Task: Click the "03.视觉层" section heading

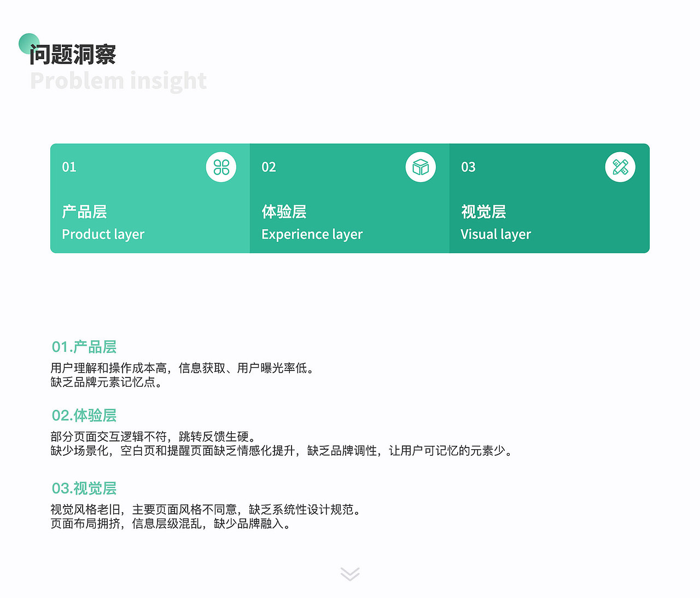Action: 84,488
